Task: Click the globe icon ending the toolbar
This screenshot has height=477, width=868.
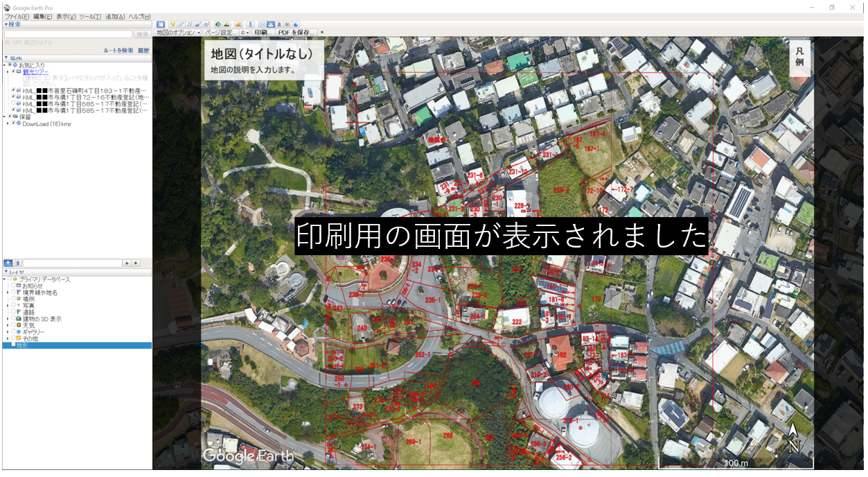Action: [x=296, y=24]
